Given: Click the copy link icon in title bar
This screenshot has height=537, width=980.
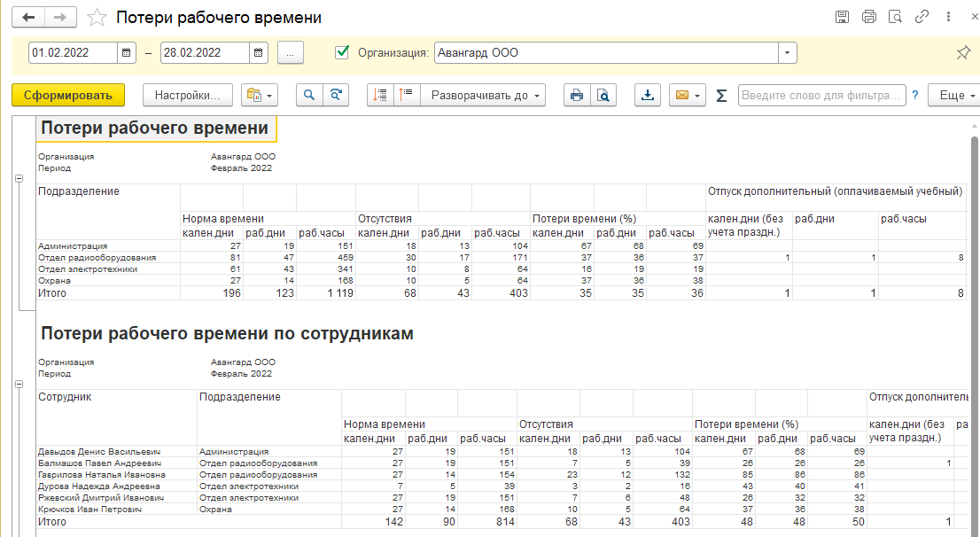Looking at the screenshot, I should click(x=922, y=17).
